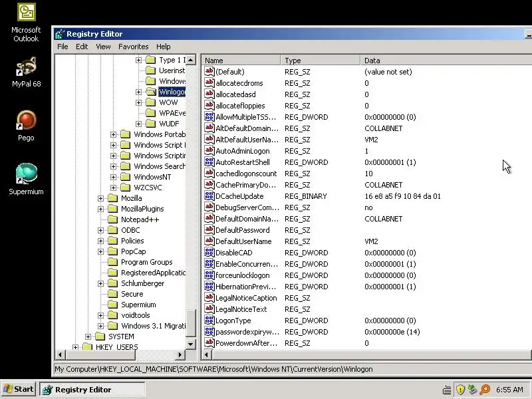Select the LegalNoticeText value

point(241,309)
